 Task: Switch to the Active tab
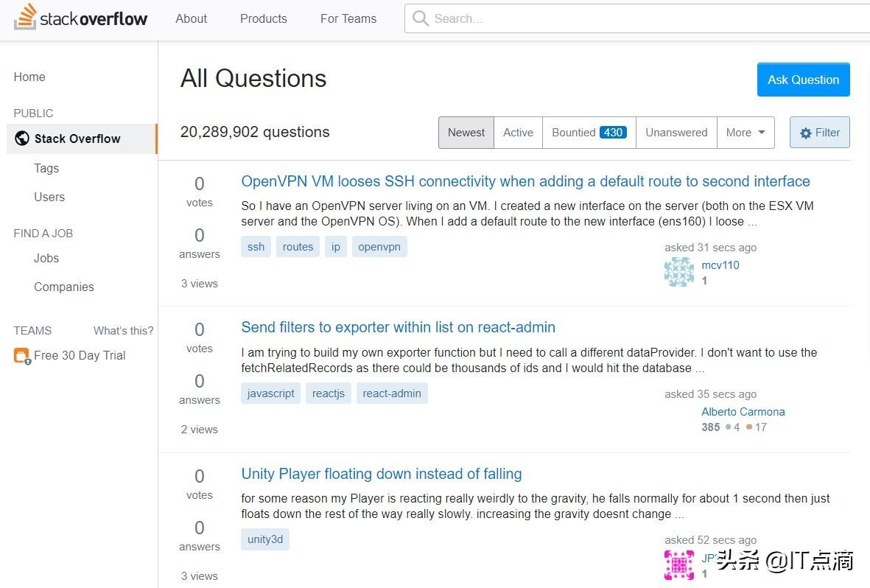click(518, 133)
